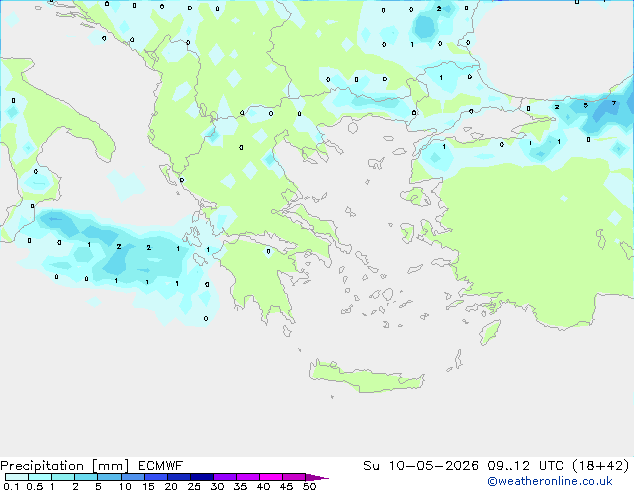This screenshot has height=490, width=634.
Task: Click the 'Su 10-05-2026' date text
Action: (421, 466)
